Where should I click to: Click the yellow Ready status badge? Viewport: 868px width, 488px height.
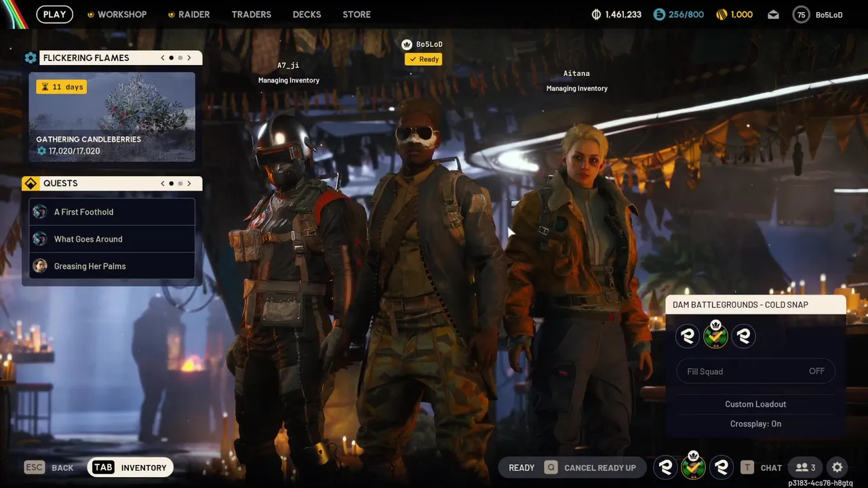coord(423,59)
